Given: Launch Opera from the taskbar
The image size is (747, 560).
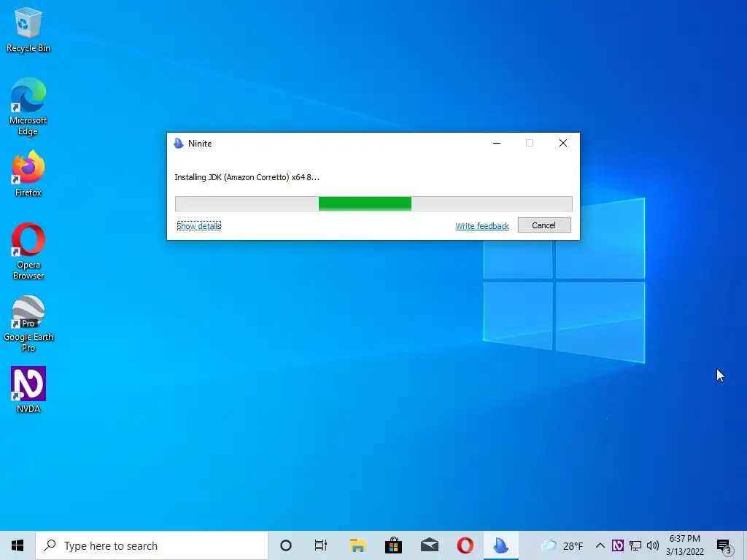Looking at the screenshot, I should click(465, 545).
